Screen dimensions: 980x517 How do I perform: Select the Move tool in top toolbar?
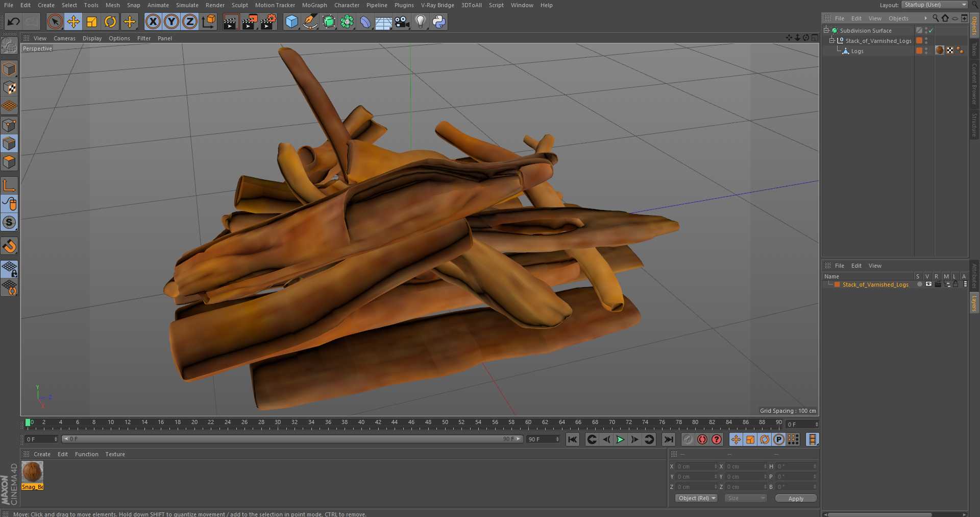point(73,21)
